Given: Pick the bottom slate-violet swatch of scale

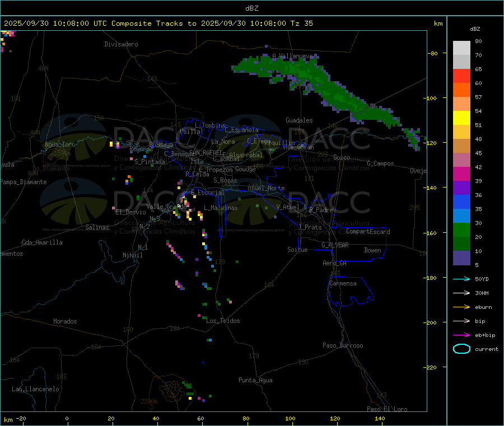Looking at the screenshot, I should pos(461,258).
